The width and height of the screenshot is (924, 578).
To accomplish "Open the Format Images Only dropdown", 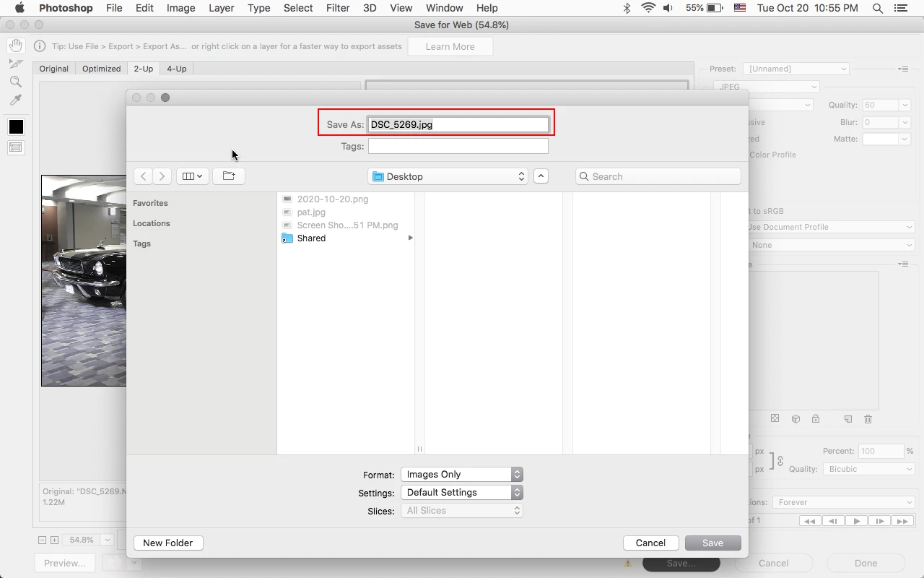I will [x=462, y=474].
